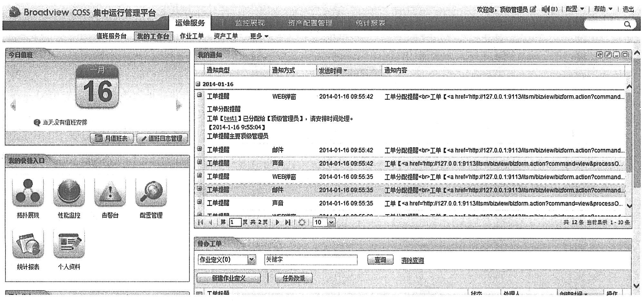Image resolution: width=644 pixels, height=301 pixels.
Task: Switch to the 监控展现 tab
Action: coord(250,23)
